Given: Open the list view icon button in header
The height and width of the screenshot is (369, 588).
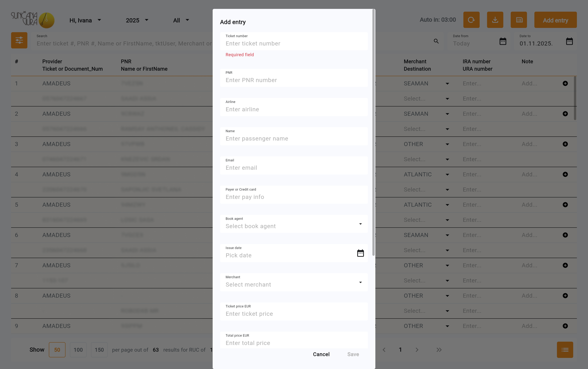Looking at the screenshot, I should [519, 20].
